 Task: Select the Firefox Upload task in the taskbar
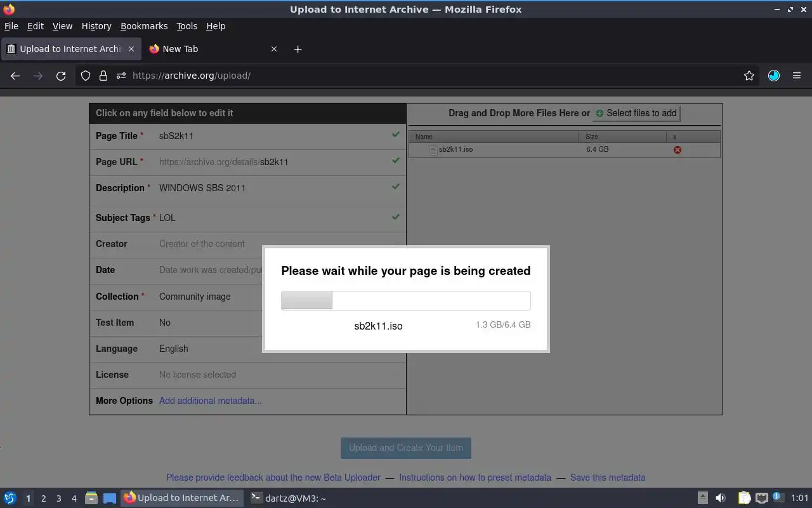click(x=181, y=498)
